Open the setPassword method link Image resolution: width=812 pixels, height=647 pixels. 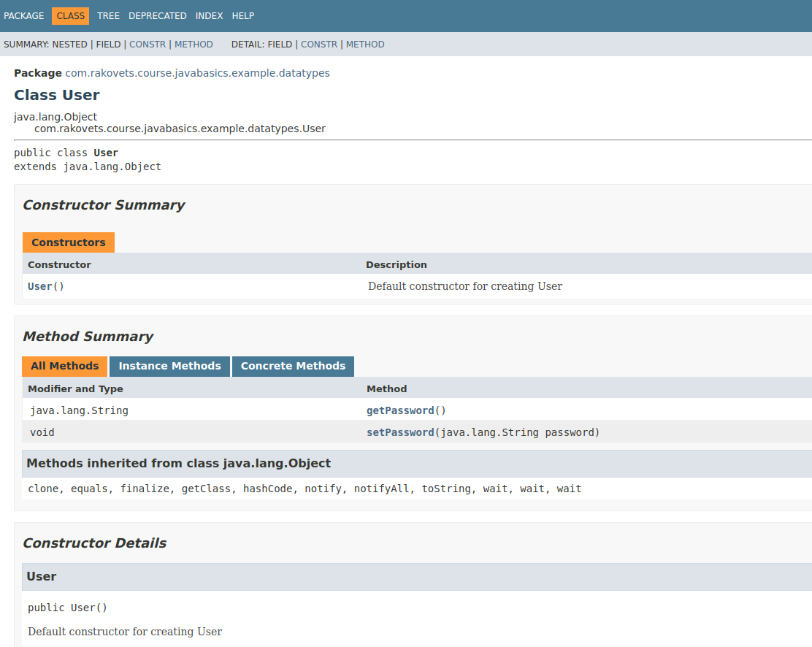pyautogui.click(x=400, y=432)
